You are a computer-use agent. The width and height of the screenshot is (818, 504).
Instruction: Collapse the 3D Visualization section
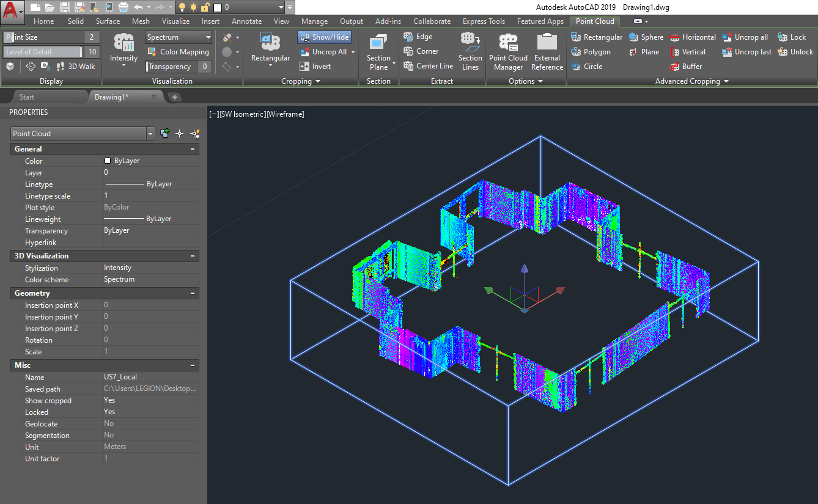point(193,256)
